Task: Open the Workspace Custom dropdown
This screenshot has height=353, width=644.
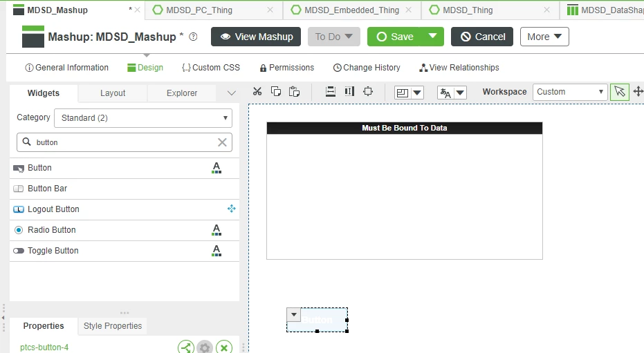Action: coord(570,92)
